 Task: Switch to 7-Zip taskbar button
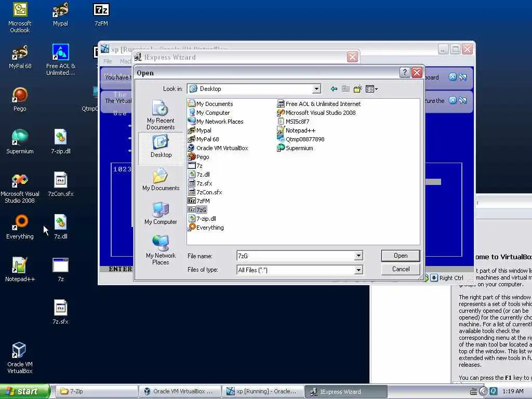(x=96, y=391)
